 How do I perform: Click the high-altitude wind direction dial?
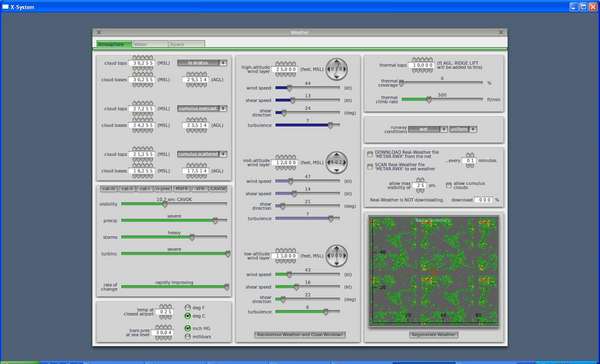(x=337, y=69)
